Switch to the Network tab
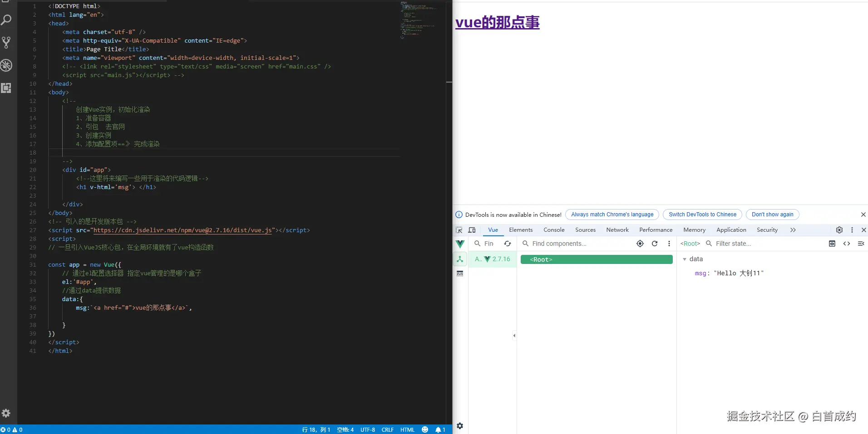 [617, 230]
